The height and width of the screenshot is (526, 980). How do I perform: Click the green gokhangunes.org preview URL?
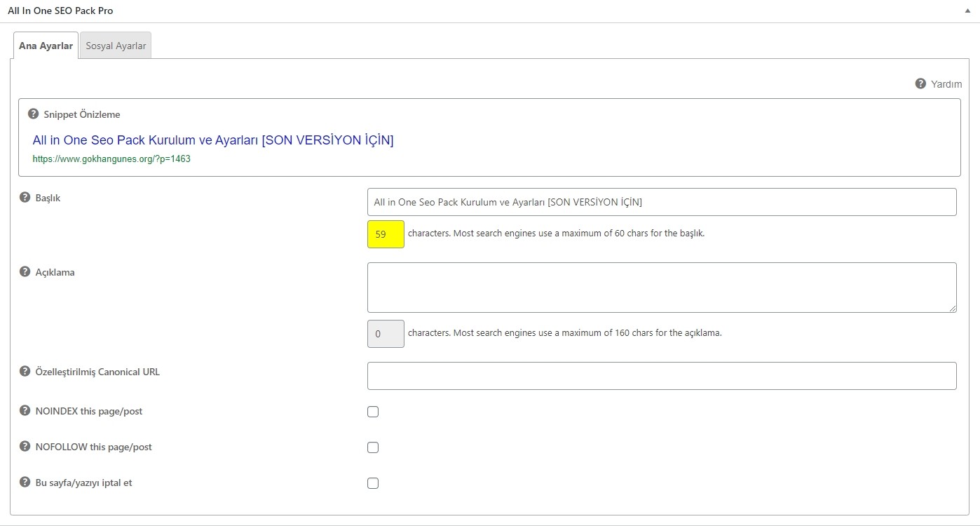pyautogui.click(x=111, y=159)
